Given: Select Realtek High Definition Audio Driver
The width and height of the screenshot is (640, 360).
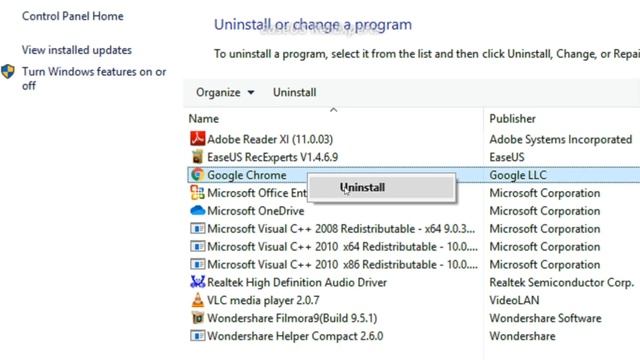Looking at the screenshot, I should point(297,282).
